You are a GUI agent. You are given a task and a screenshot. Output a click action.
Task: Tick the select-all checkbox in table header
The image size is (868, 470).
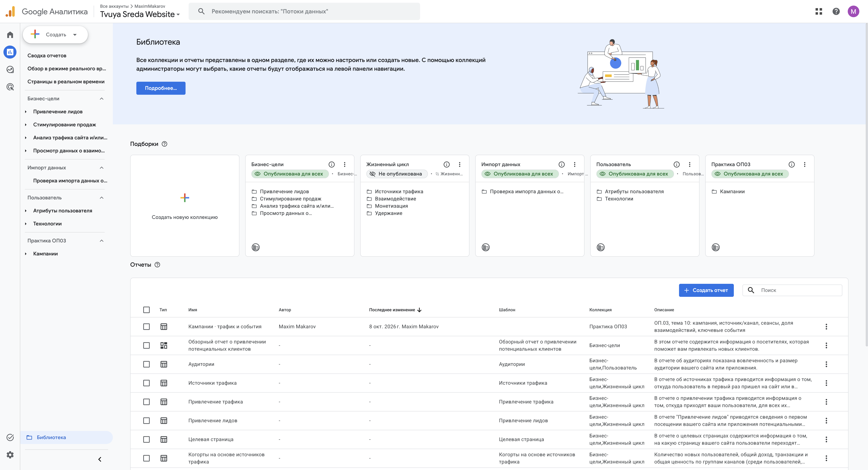point(146,310)
